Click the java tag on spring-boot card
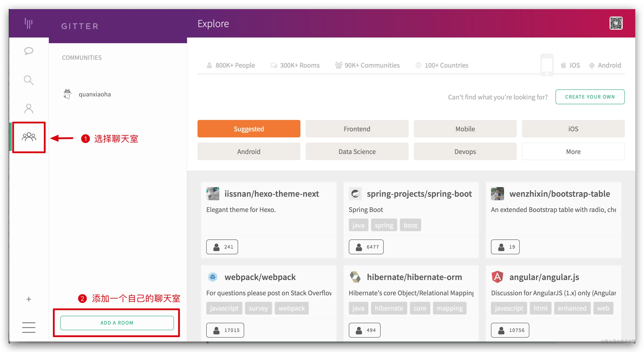 (x=358, y=225)
